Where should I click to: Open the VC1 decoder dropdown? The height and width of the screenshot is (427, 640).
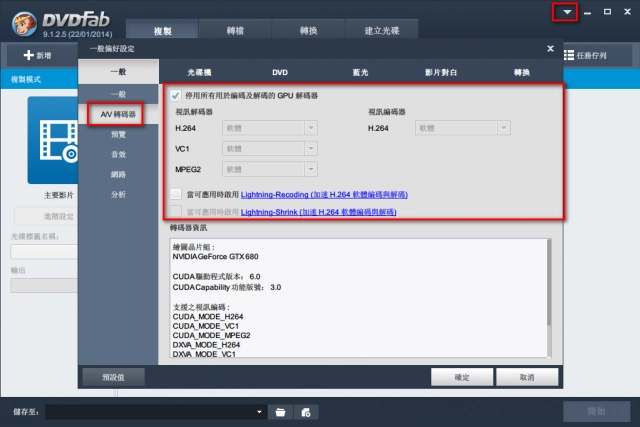coord(269,149)
